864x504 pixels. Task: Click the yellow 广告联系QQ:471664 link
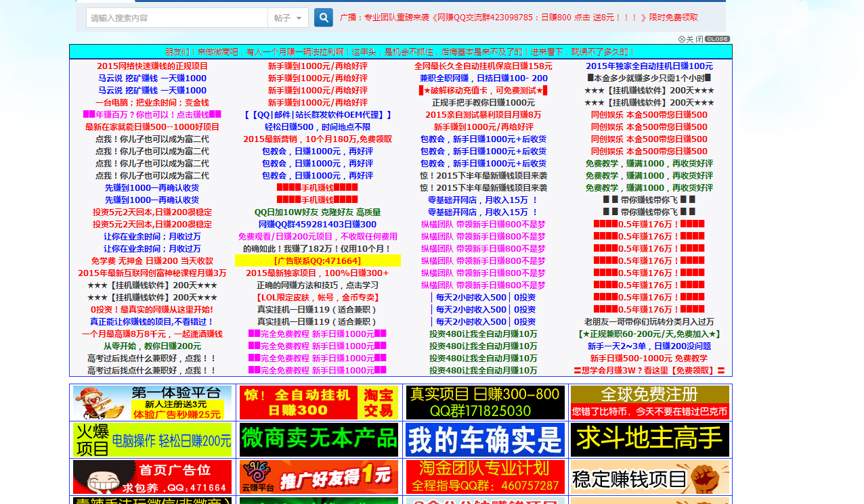[318, 260]
